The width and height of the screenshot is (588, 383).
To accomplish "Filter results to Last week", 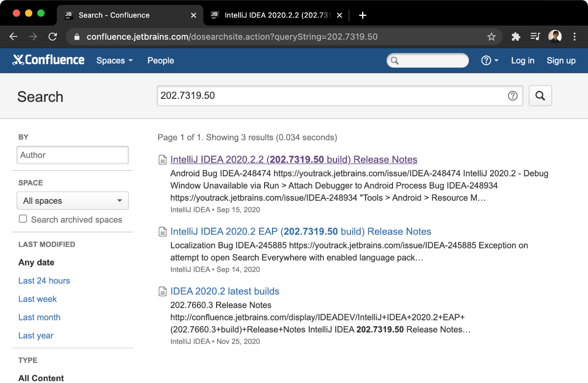I will [x=37, y=299].
